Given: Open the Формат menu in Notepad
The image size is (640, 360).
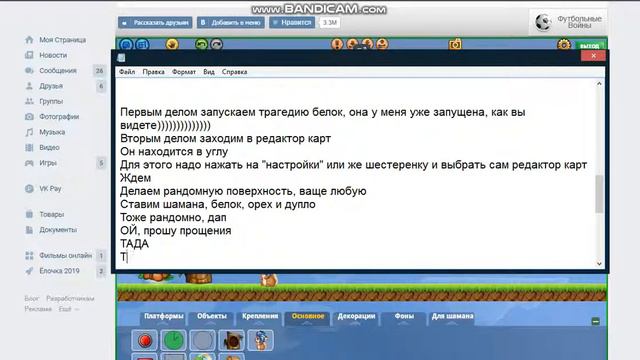Looking at the screenshot, I should 184,72.
